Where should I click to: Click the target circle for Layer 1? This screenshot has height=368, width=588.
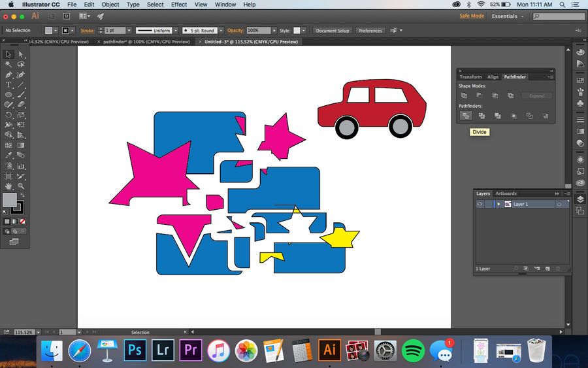click(559, 205)
